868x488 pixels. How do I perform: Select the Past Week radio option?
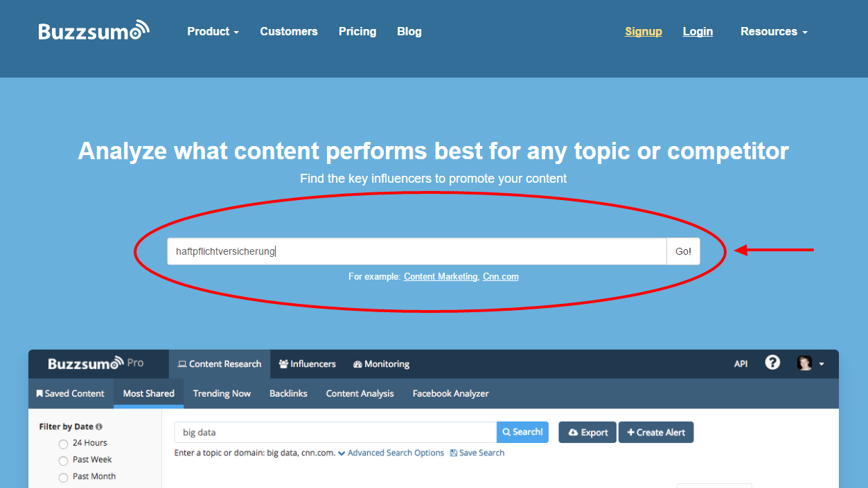click(64, 460)
